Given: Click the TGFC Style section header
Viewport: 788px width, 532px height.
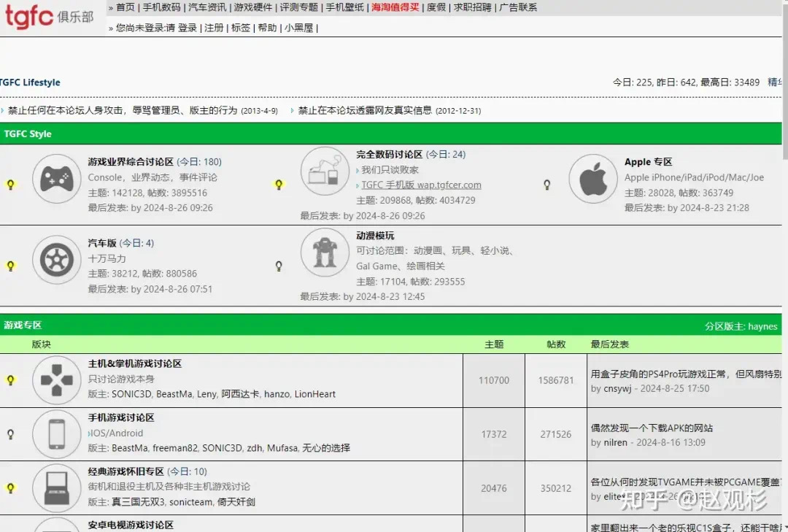Looking at the screenshot, I should (x=28, y=134).
